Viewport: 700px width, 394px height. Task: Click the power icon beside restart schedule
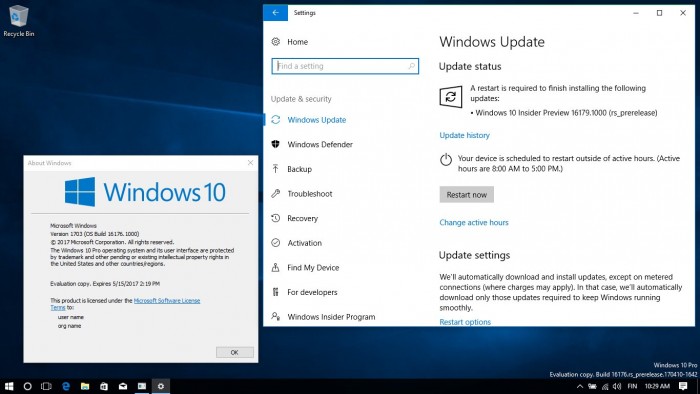pyautogui.click(x=446, y=160)
